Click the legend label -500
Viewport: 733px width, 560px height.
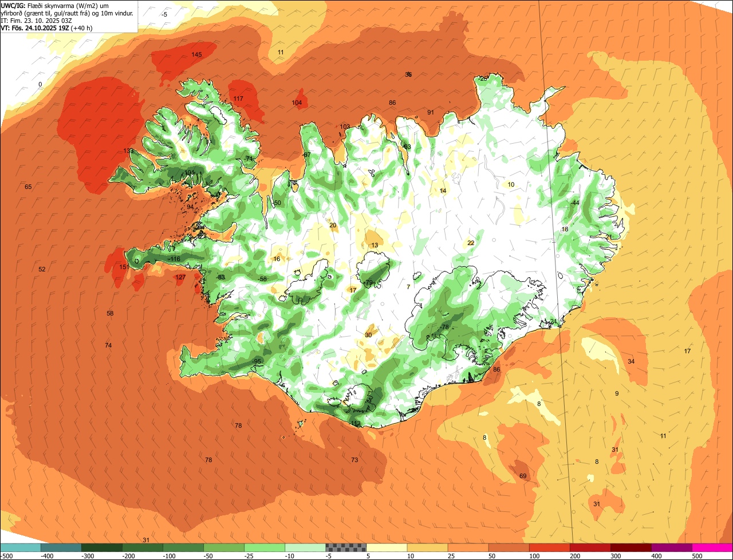[7, 556]
